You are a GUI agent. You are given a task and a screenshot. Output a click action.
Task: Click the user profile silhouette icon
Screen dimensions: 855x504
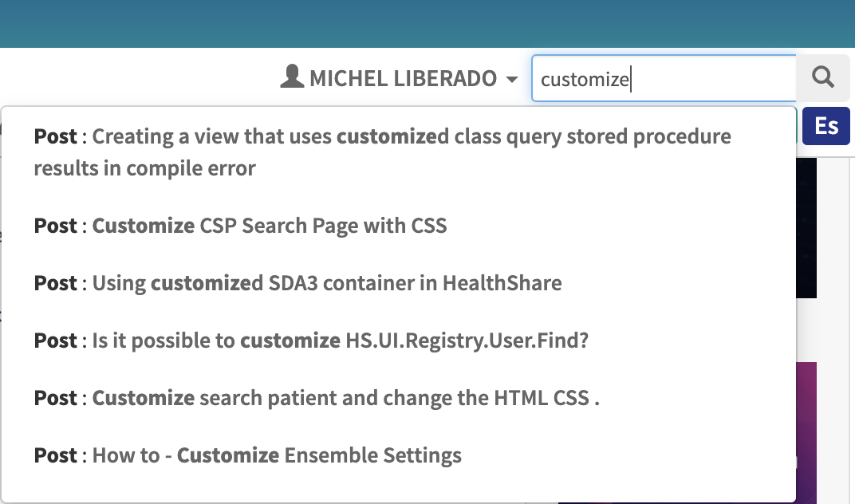point(292,77)
